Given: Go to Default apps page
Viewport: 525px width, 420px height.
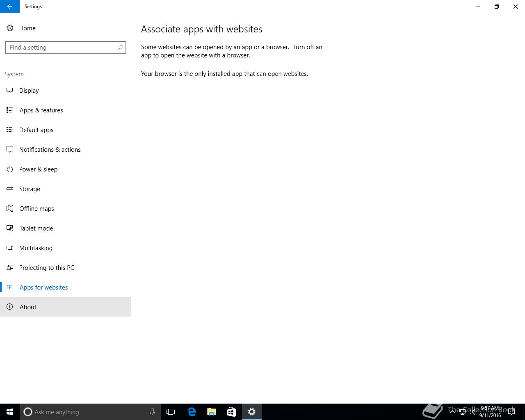Looking at the screenshot, I should tap(66, 130).
